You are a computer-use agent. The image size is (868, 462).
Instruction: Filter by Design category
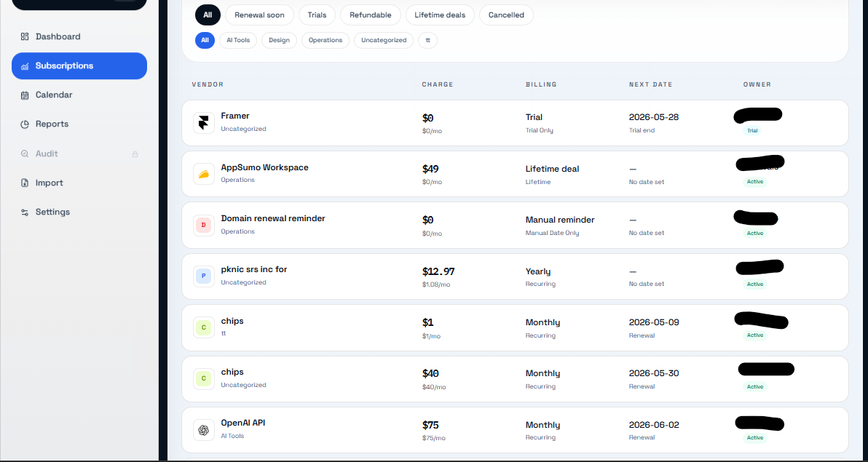tap(279, 40)
